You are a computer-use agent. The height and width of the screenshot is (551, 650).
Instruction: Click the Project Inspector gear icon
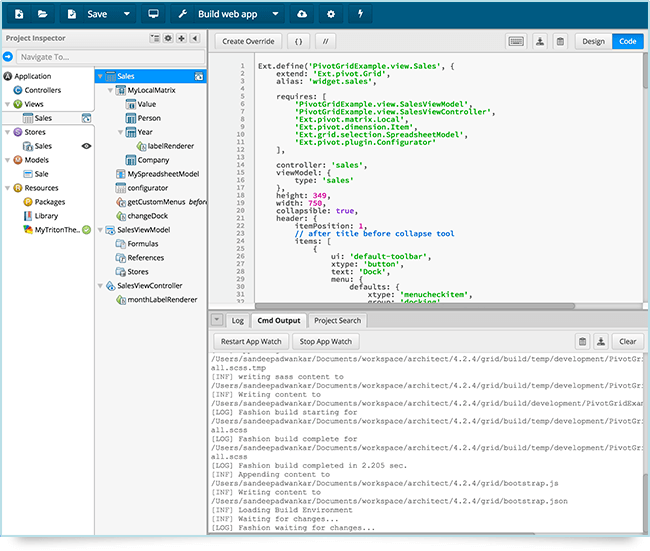click(x=168, y=38)
